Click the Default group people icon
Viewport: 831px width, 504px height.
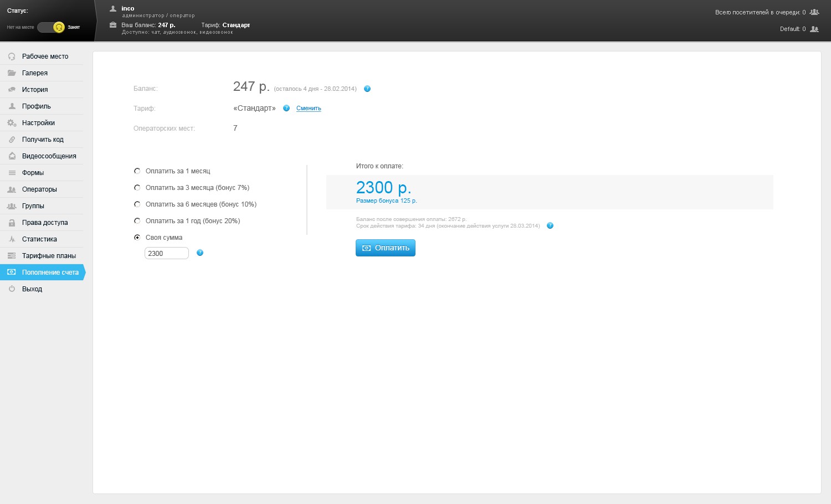(x=814, y=29)
